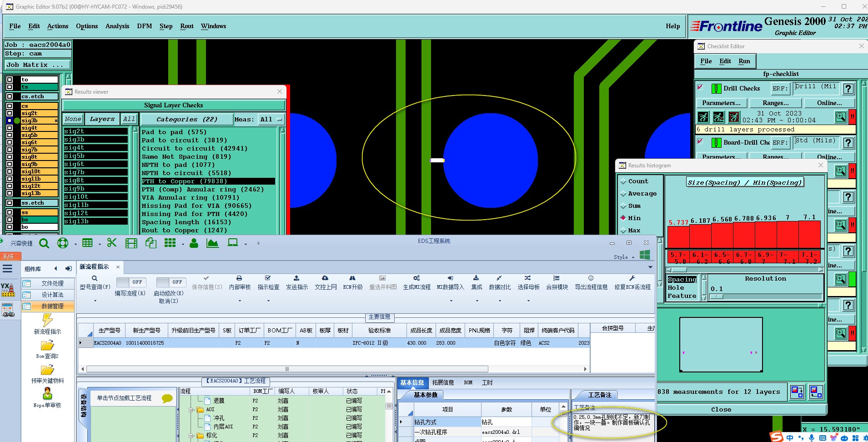Open the Rout menu
868x442 pixels.
[187, 26]
